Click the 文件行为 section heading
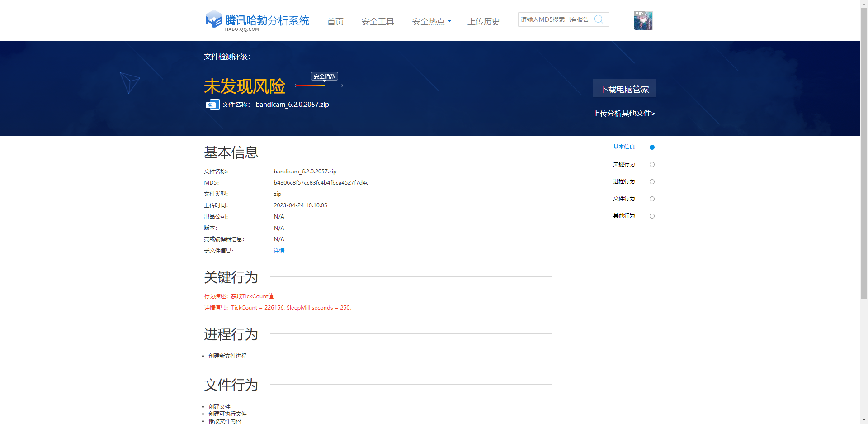Image resolution: width=868 pixels, height=424 pixels. [x=231, y=385]
